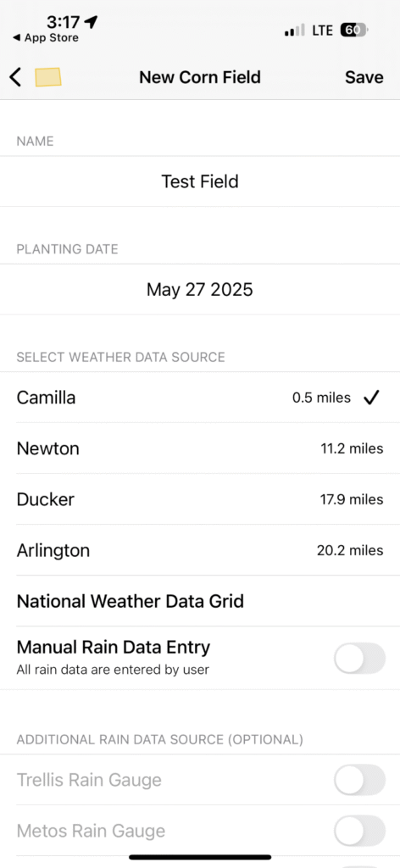Tap the New Corn Field title
The width and height of the screenshot is (400, 868).
pyautogui.click(x=200, y=77)
